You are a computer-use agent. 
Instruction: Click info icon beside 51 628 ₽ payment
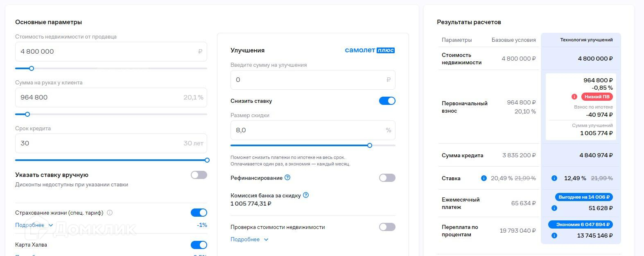pos(554,208)
